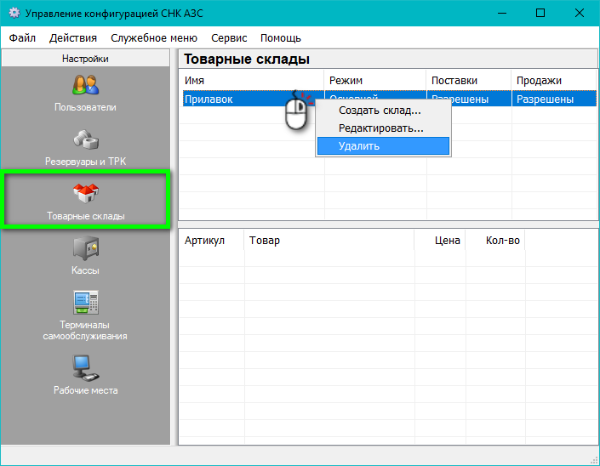Screen dimensions: 600x466
Task: Choose Удалить from context menu
Action: (x=358, y=146)
